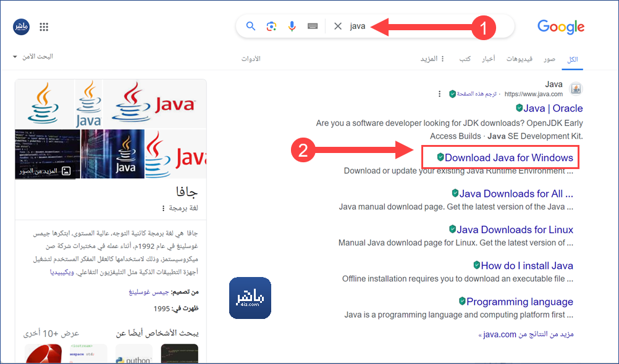The width and height of the screenshot is (619, 364).
Task: Open Download Java for Windows link
Action: point(509,158)
